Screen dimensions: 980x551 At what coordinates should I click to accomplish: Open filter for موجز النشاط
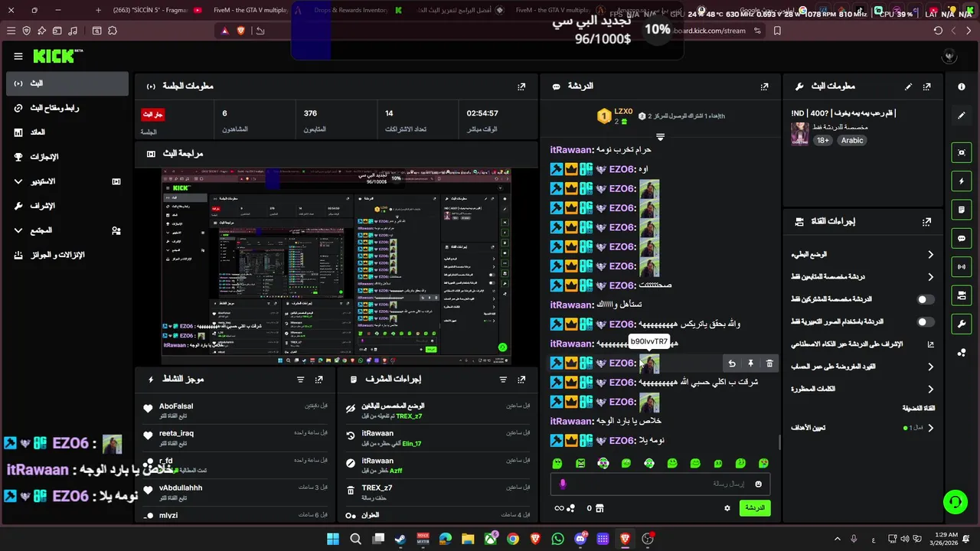pos(301,379)
